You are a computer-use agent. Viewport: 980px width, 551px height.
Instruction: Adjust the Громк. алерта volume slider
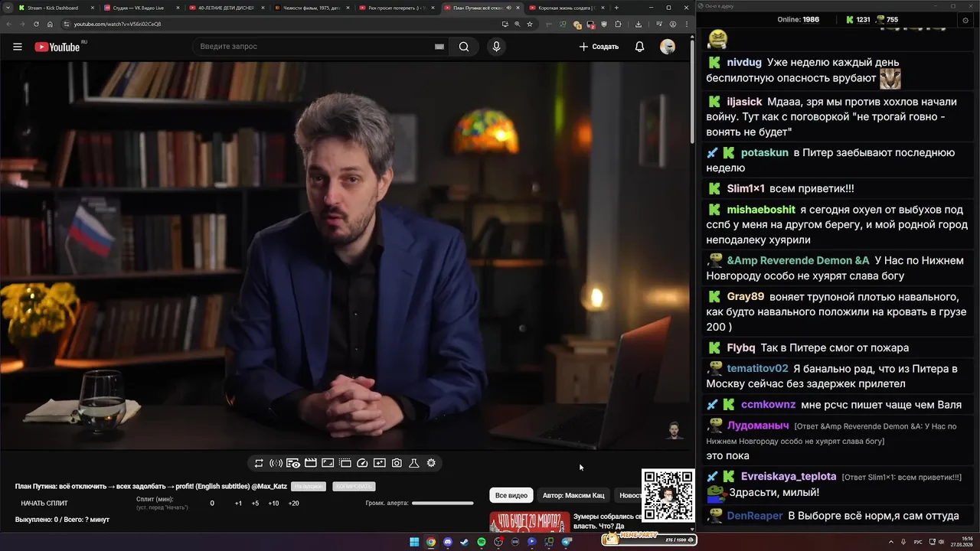pos(443,504)
